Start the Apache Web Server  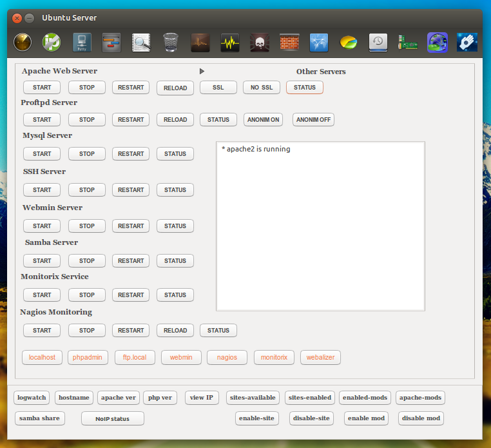point(42,88)
